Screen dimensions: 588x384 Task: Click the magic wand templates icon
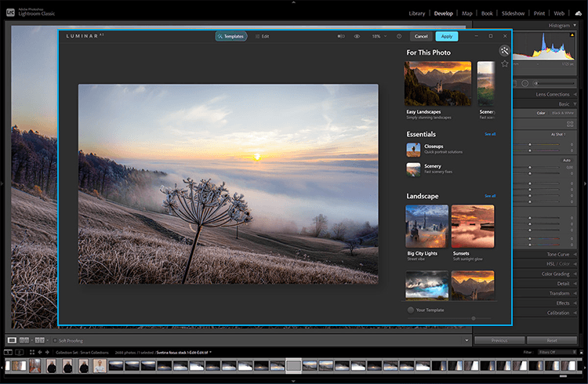[x=504, y=51]
